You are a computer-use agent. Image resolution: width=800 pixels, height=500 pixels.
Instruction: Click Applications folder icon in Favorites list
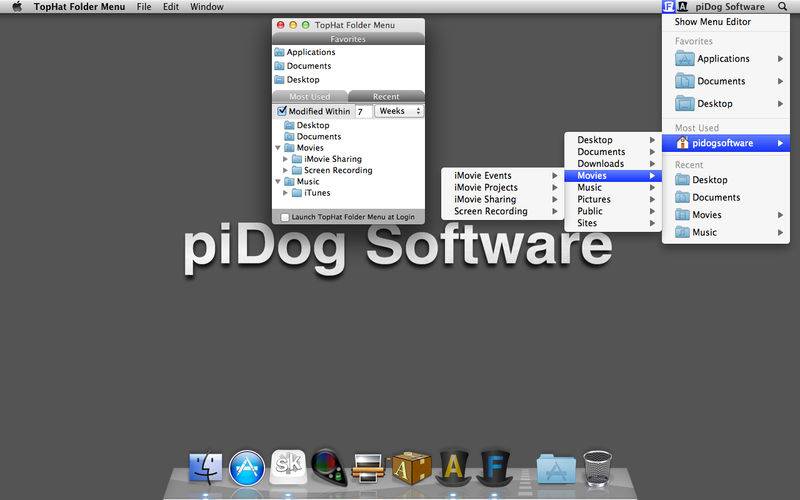click(x=279, y=52)
